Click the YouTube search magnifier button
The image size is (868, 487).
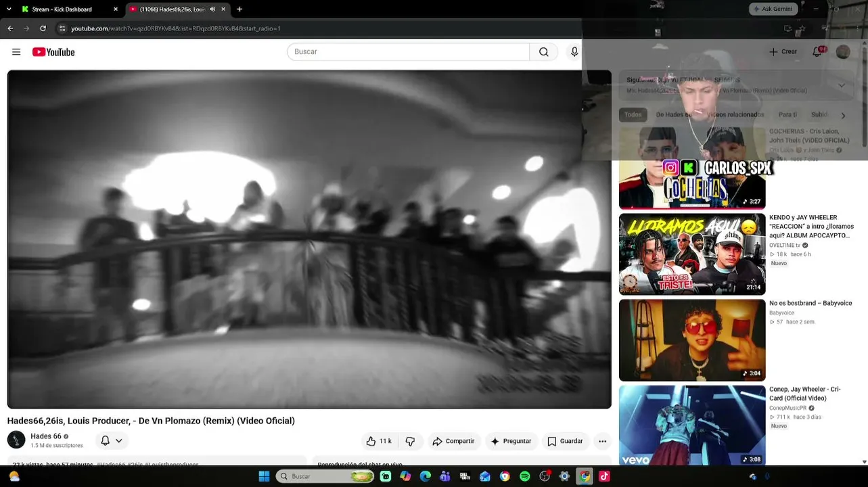coord(544,52)
